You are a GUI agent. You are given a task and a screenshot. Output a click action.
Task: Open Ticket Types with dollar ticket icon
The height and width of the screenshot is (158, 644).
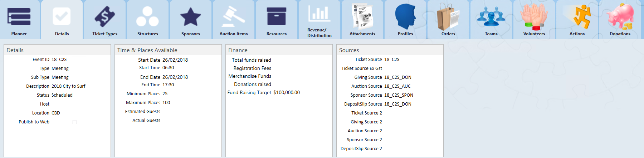104,17
